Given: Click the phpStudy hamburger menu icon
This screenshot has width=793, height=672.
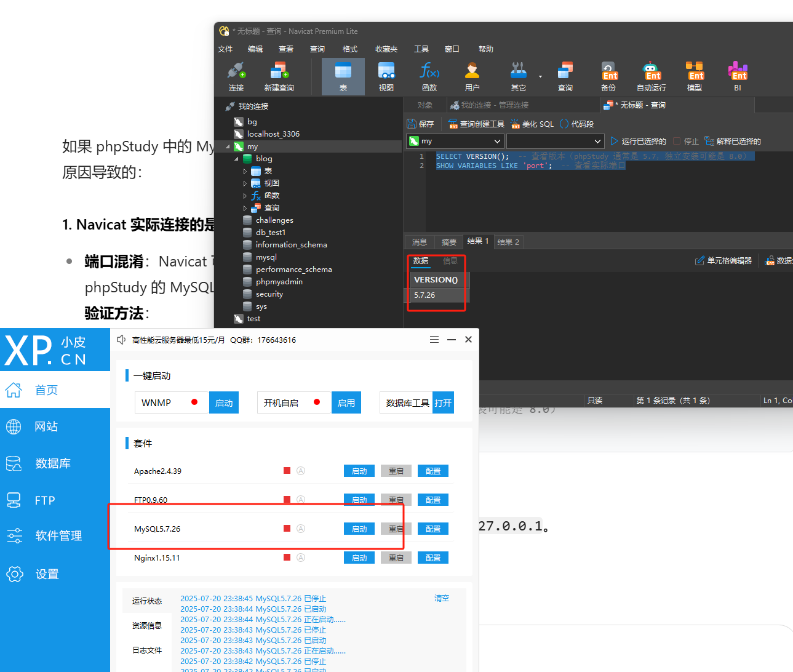Looking at the screenshot, I should point(434,340).
